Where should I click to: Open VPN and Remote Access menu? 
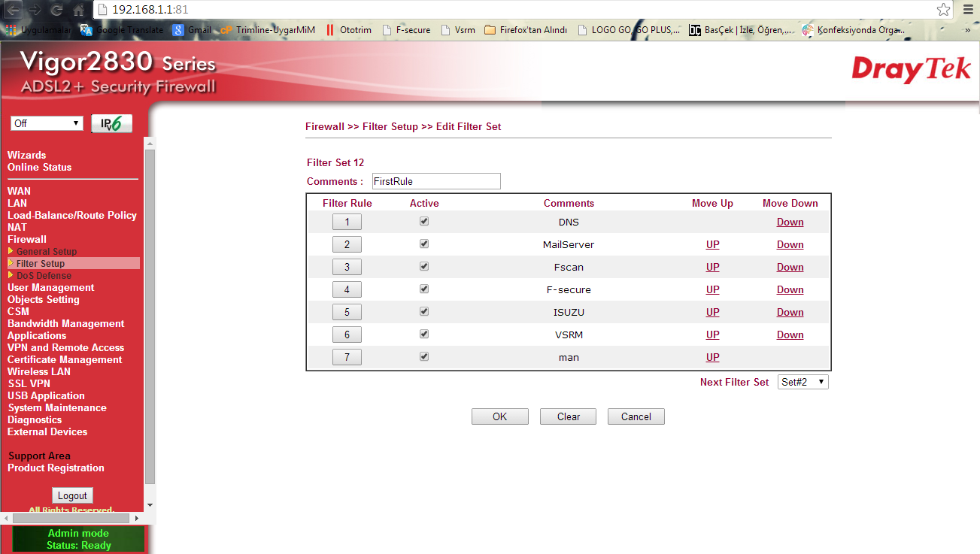pos(65,348)
